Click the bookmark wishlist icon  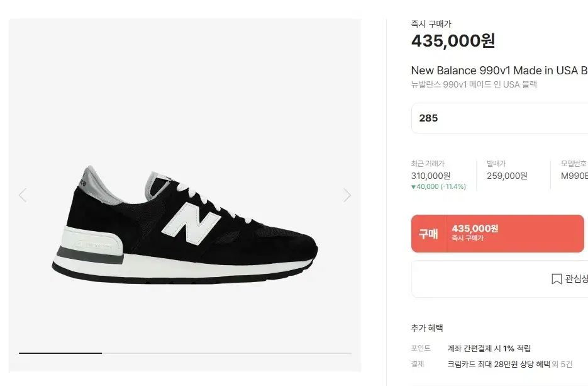[557, 278]
